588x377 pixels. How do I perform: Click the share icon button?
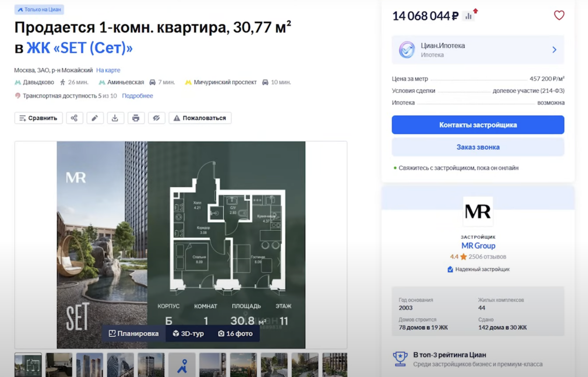[x=74, y=118]
